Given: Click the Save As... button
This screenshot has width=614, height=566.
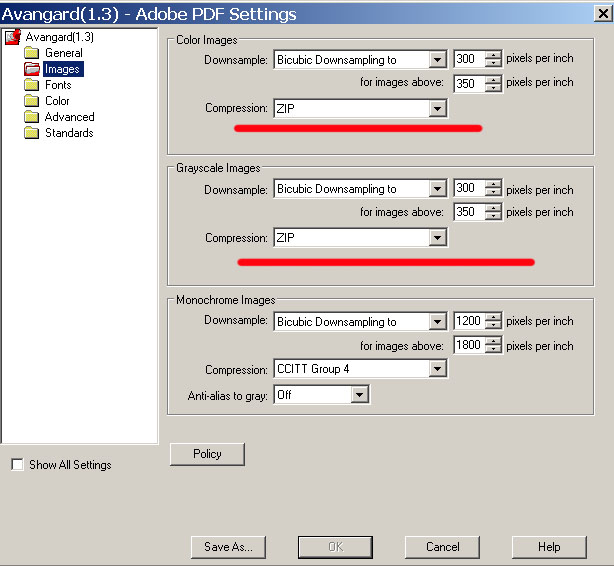Looking at the screenshot, I should coord(228,547).
